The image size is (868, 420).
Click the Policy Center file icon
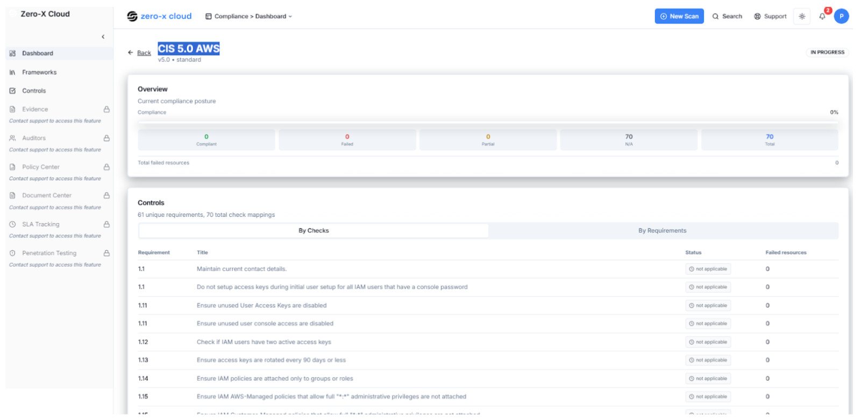pos(12,167)
